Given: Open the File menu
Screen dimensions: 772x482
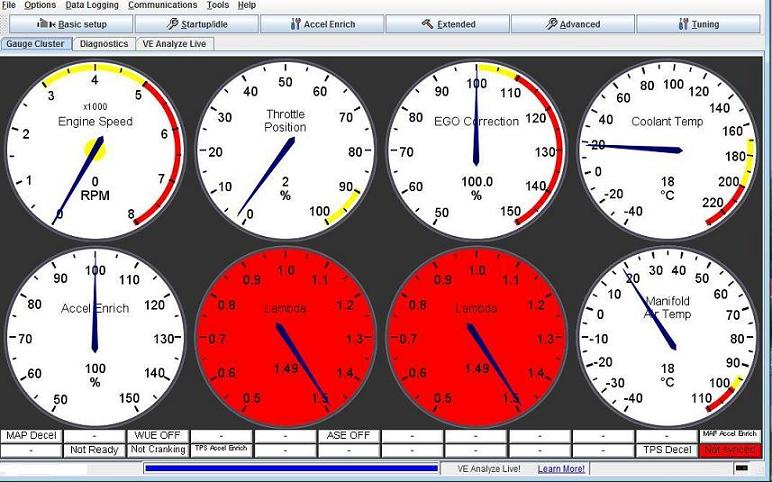Looking at the screenshot, I should (x=9, y=5).
